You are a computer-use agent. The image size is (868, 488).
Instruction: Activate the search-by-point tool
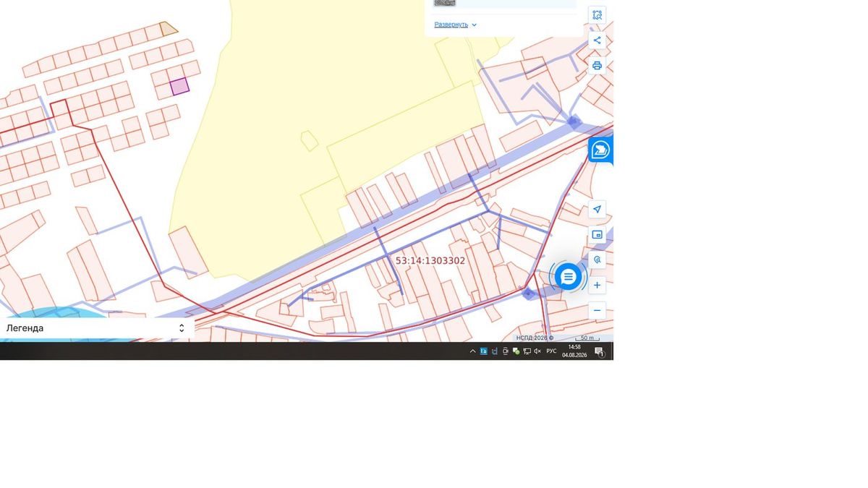[x=597, y=260]
